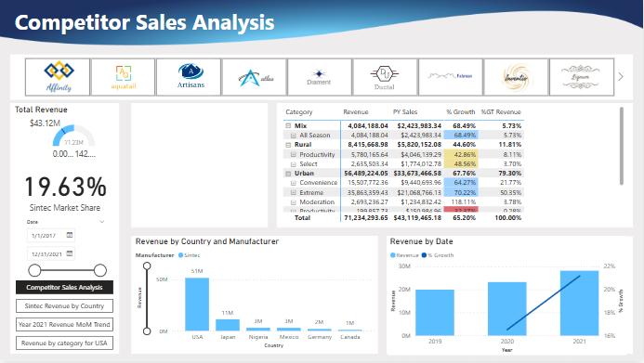Open calendar picker for 12/31/2021 end date
The image size is (644, 363).
(70, 253)
